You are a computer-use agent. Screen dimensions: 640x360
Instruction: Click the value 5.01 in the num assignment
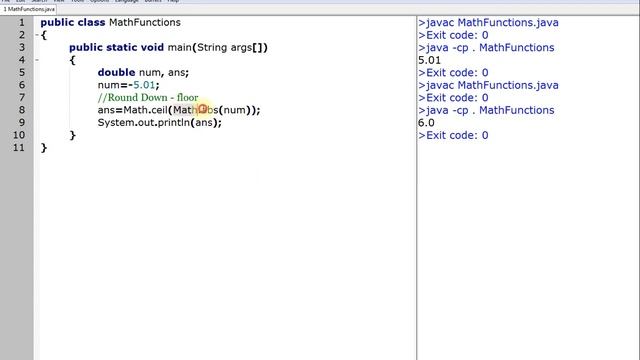(144, 85)
